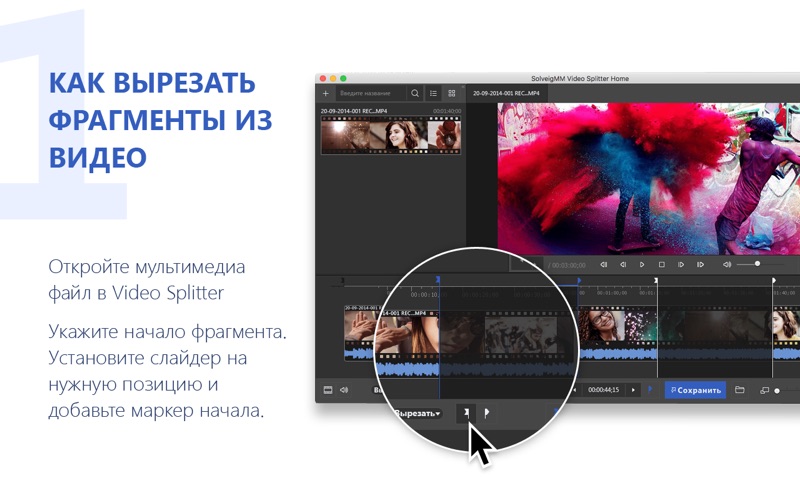Click the timecode field showing 00:00:44;15

(x=604, y=390)
